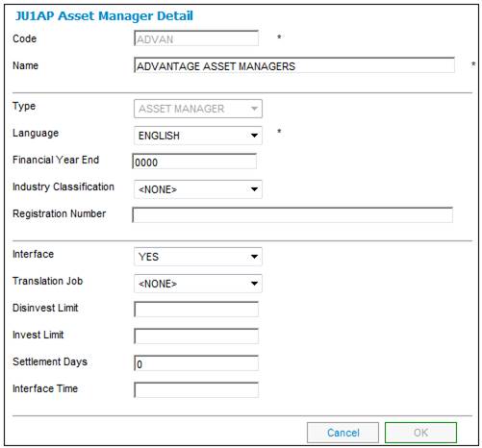
Task: Click the Name field with ADVANTAGE ASSET MANAGERS
Action: [x=294, y=65]
